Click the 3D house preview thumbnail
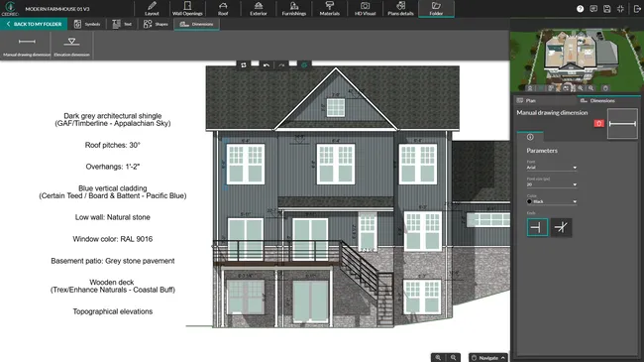Image resolution: width=644 pixels, height=362 pixels. [577, 56]
